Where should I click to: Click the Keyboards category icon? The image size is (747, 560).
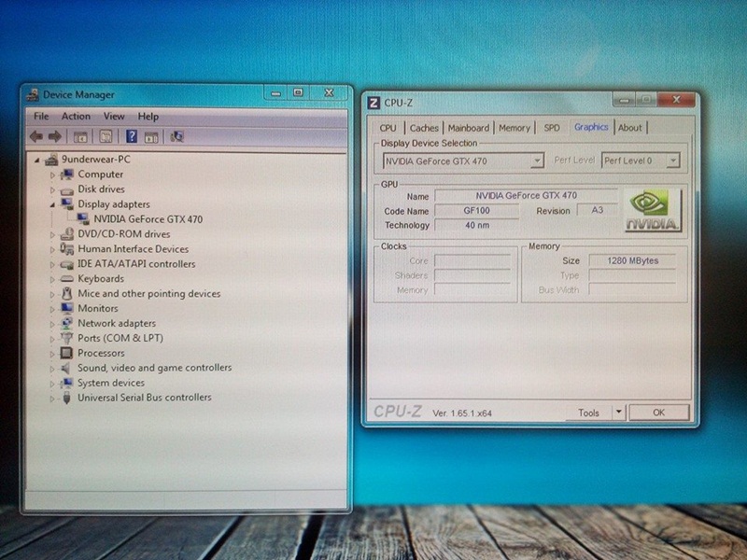point(66,278)
